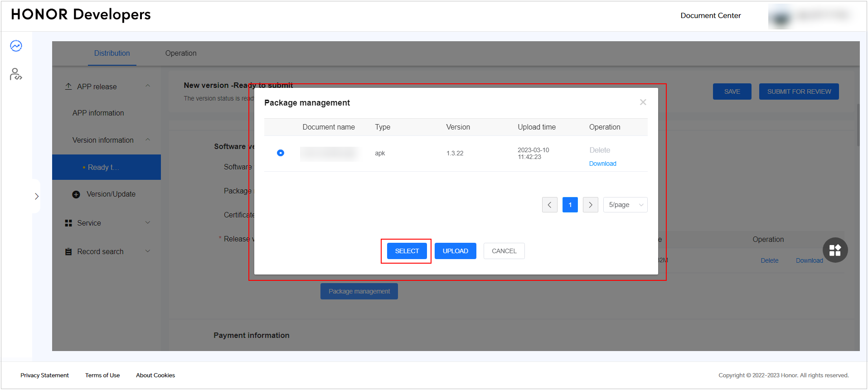Go to previous page of packages
The image size is (868, 390).
(x=549, y=205)
